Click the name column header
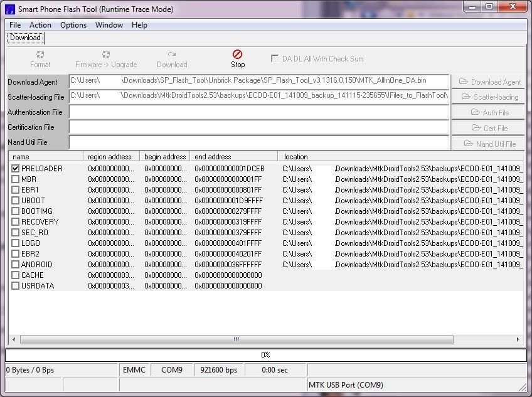Viewport: 532px width, 397px height. (x=46, y=157)
